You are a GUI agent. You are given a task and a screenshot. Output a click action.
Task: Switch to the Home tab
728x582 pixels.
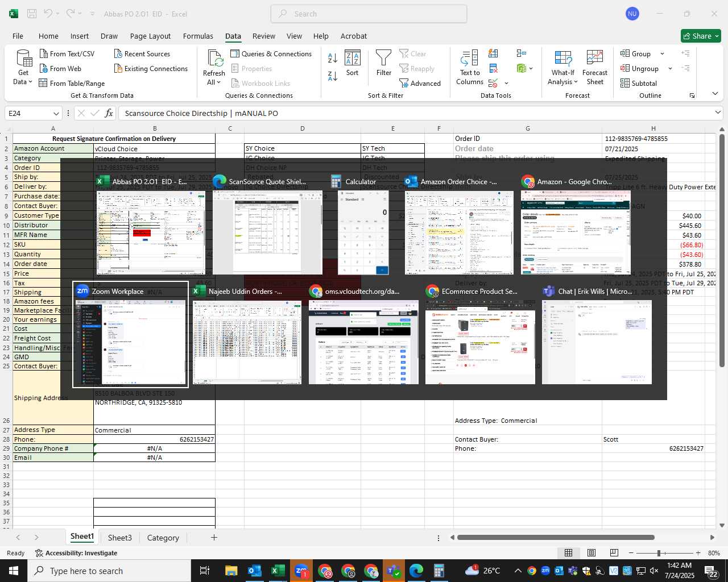pos(48,36)
